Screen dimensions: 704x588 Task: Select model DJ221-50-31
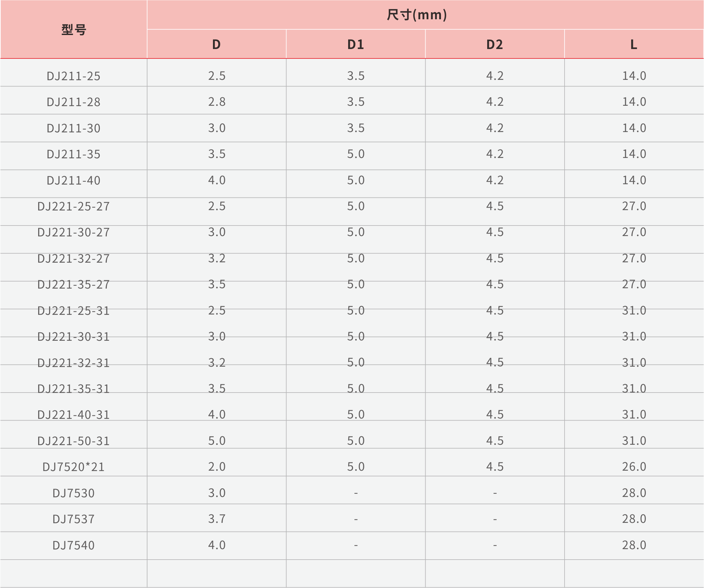click(74, 441)
